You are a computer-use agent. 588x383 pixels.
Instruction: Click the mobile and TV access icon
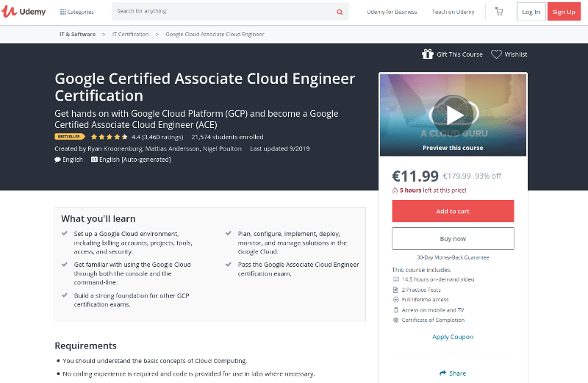coord(395,310)
